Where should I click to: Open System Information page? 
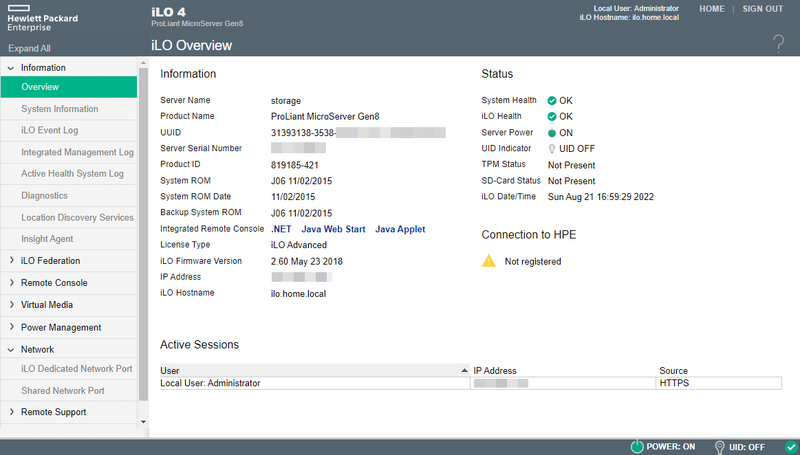pyautogui.click(x=69, y=109)
